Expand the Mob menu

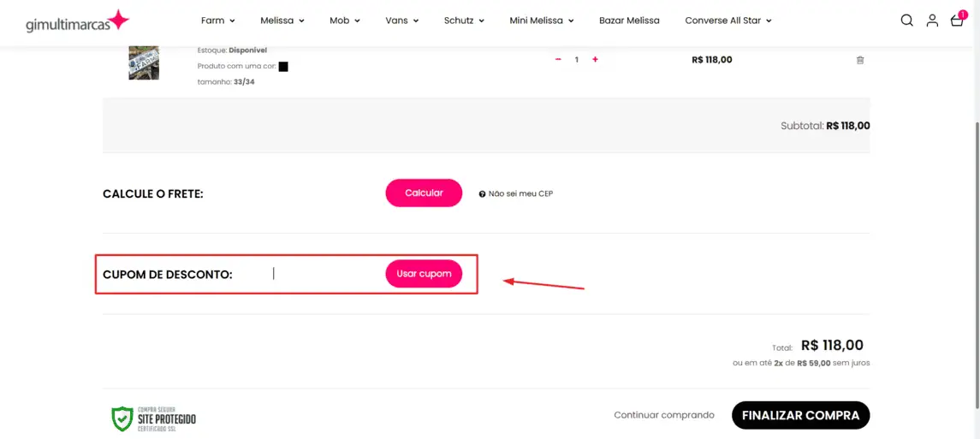tap(345, 20)
